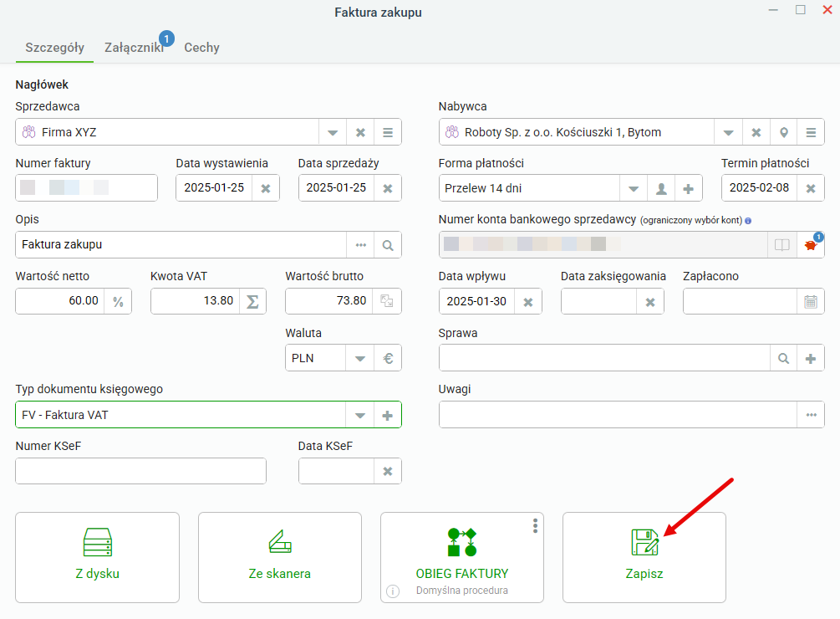
Task: Add new Forma płatności with plus icon
Action: (x=689, y=189)
